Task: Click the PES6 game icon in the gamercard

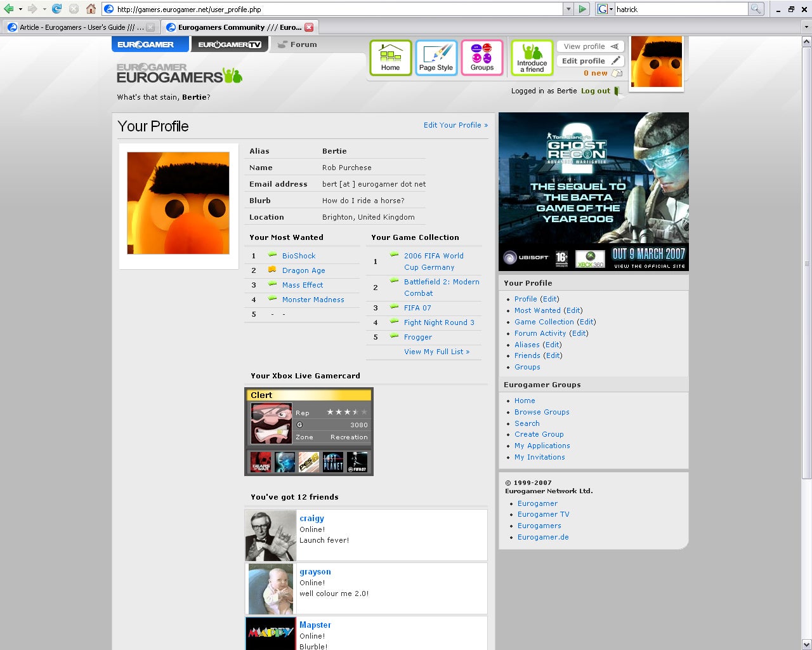Action: pos(309,462)
